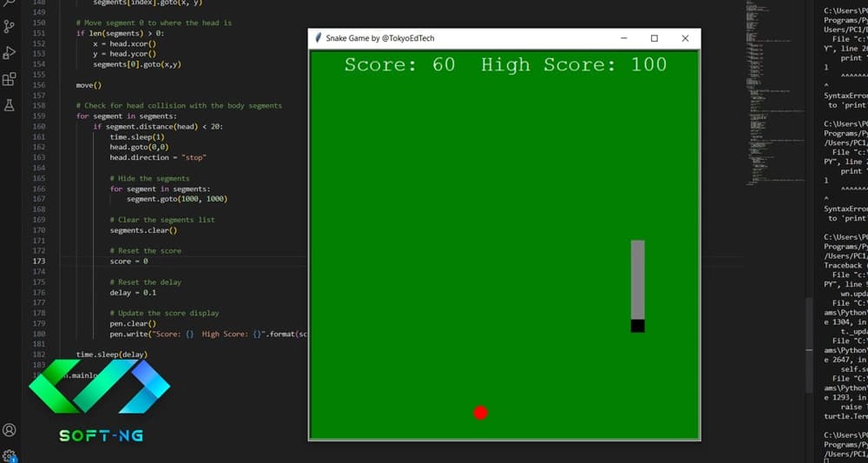Click the Score: 60 text
This screenshot has width=868, height=463.
399,65
